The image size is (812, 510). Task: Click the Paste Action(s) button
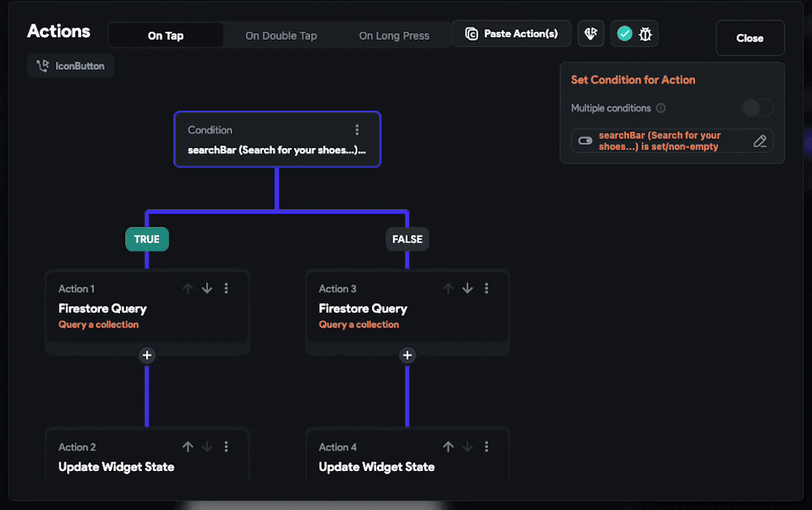pyautogui.click(x=511, y=33)
